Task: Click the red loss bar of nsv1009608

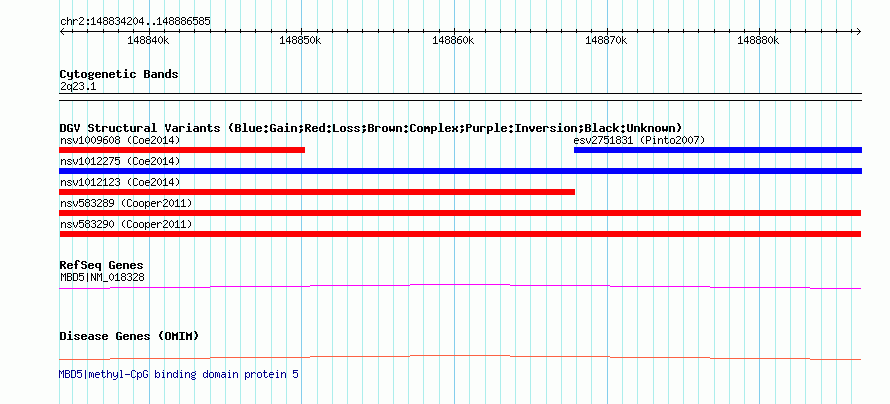Action: tap(182, 150)
